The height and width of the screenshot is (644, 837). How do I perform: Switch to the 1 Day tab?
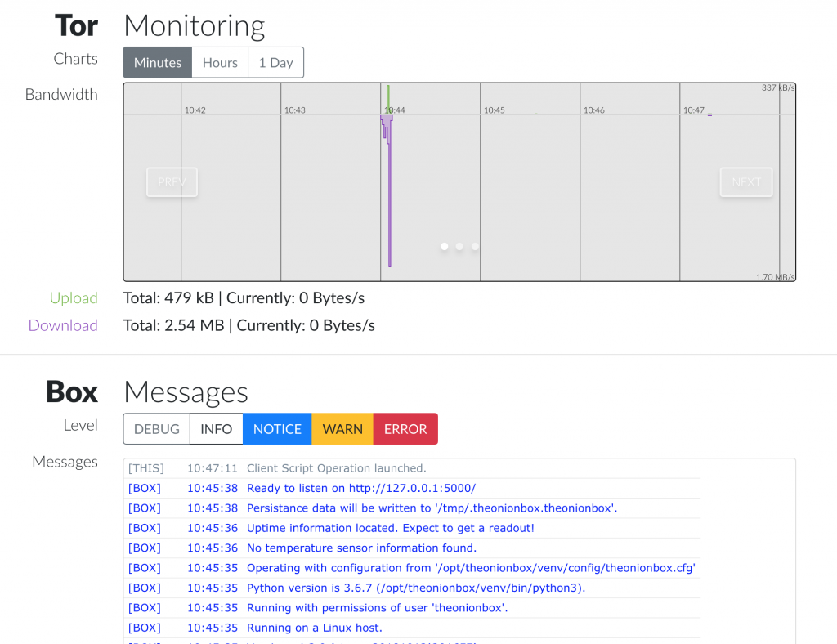[275, 62]
